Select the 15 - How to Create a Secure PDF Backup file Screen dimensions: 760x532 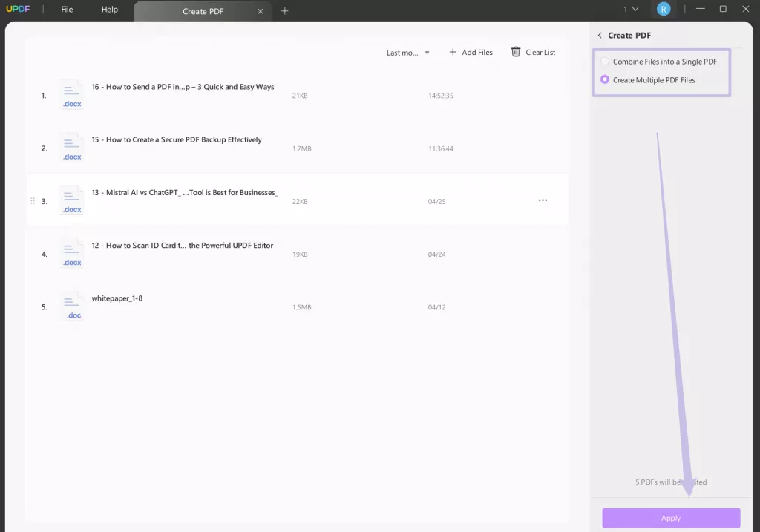tap(177, 139)
